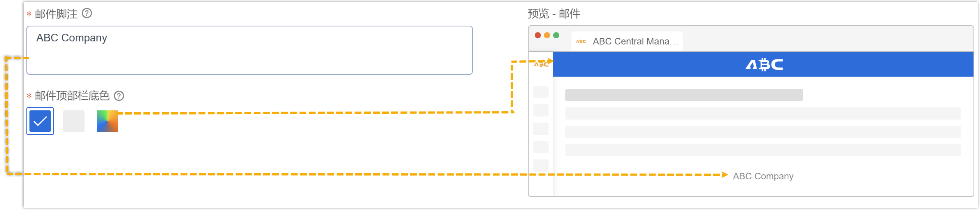Click the green window dot in the preview
The height and width of the screenshot is (210, 980).
(x=556, y=35)
